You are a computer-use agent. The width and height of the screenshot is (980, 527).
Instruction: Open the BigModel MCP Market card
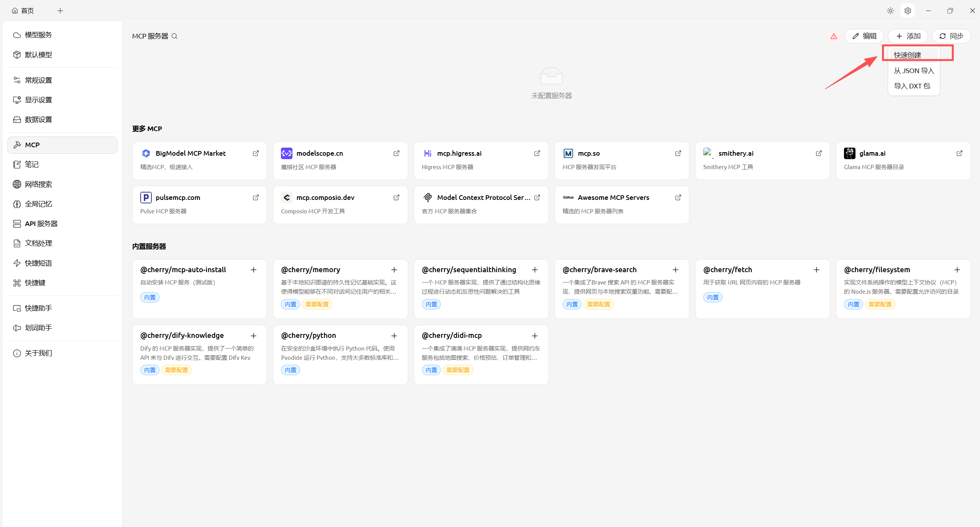click(191, 153)
